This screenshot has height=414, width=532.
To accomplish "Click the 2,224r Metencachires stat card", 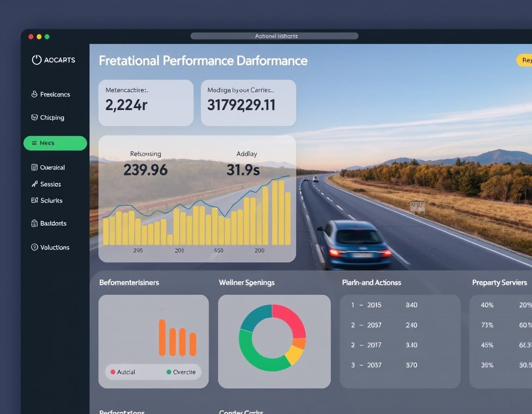I will pos(145,102).
